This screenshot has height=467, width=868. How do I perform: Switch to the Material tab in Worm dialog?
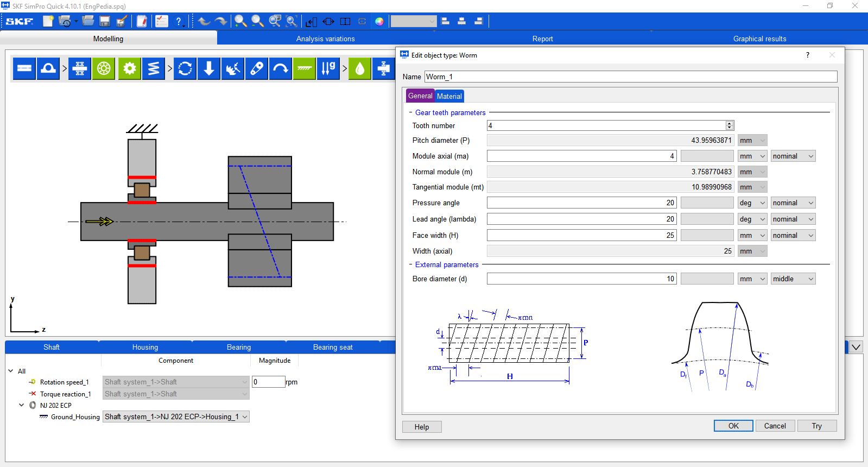click(x=449, y=96)
